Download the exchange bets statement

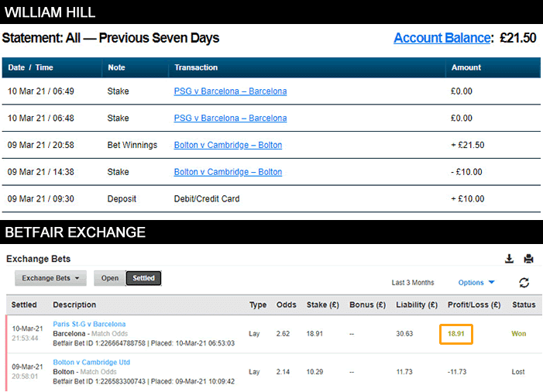509,259
